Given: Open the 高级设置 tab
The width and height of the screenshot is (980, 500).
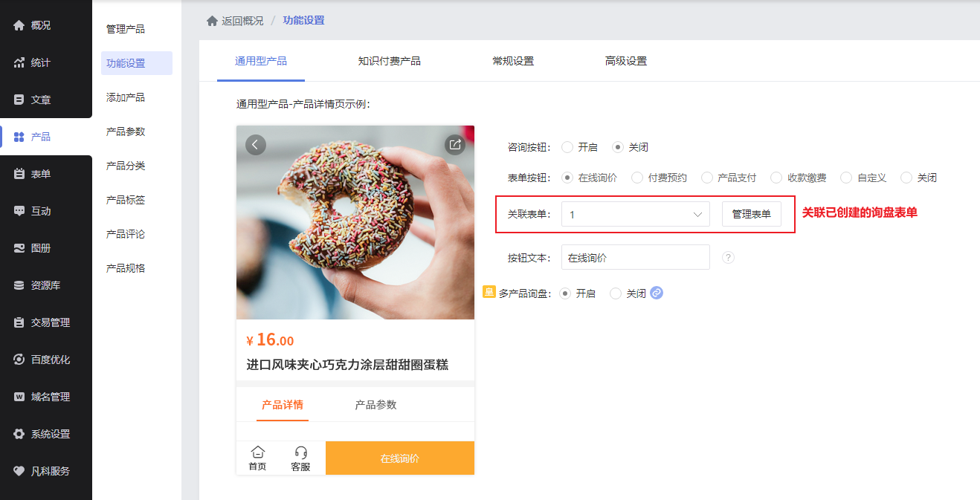Looking at the screenshot, I should tap(626, 61).
